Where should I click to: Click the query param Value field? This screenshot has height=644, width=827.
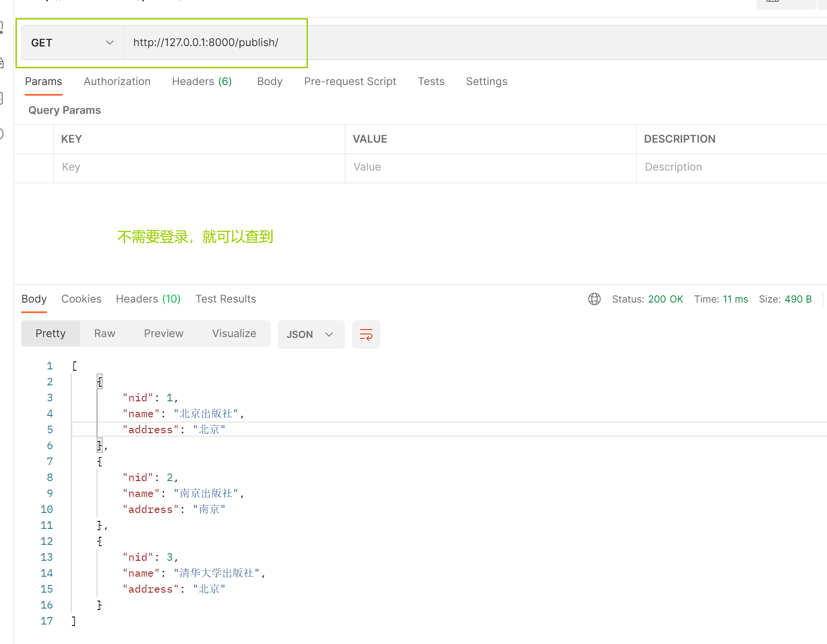coord(491,167)
